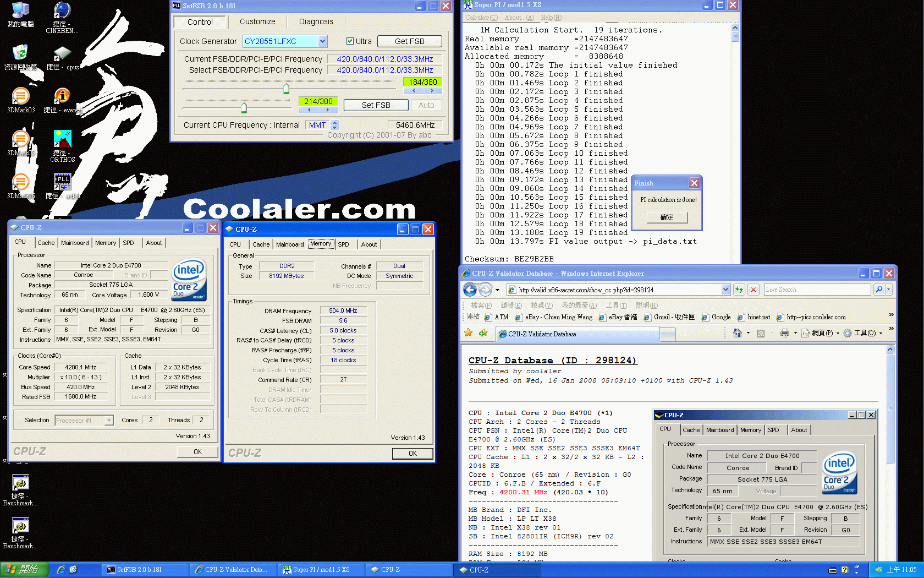Open the About tab in Memory CPU-Z window
The height and width of the screenshot is (578, 924).
pos(369,244)
